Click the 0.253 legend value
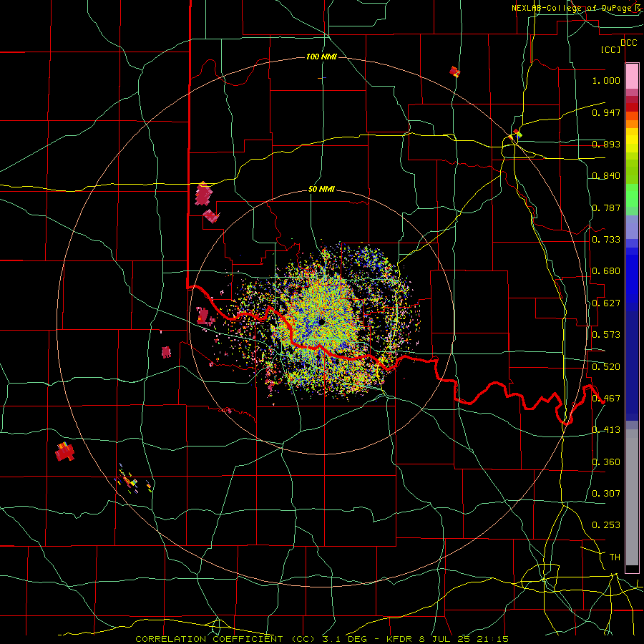Screen dimensions: 644x644 click(606, 525)
